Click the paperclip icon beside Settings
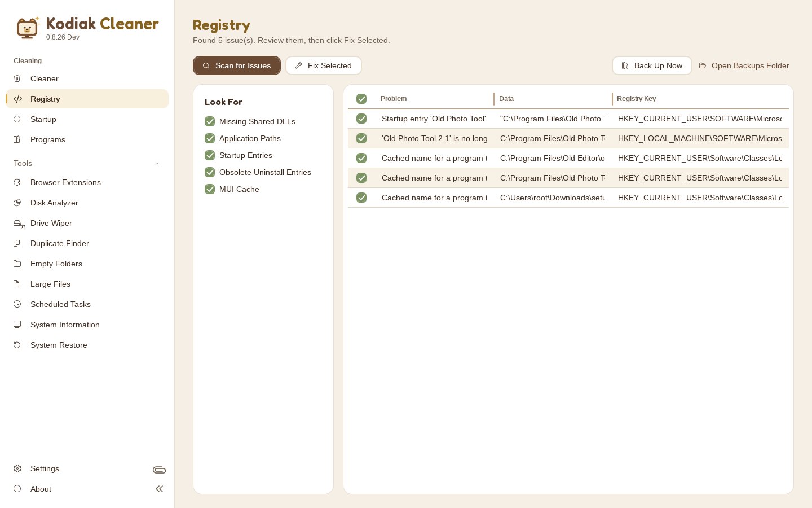 click(x=159, y=470)
